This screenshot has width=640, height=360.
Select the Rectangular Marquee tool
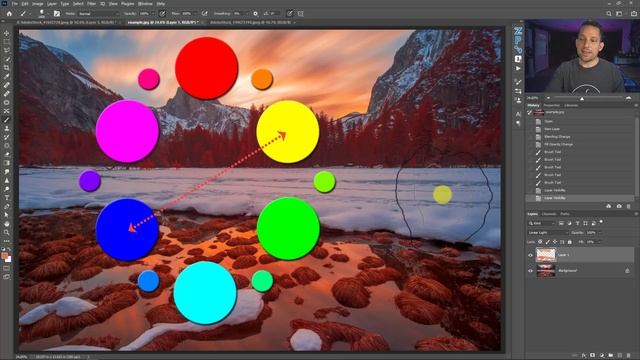[x=7, y=42]
